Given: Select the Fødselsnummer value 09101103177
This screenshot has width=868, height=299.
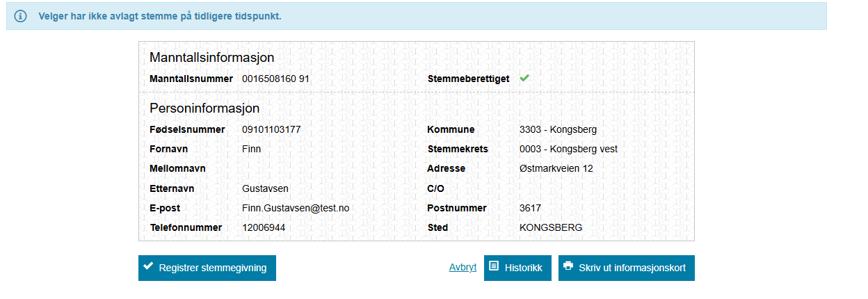Looking at the screenshot, I should (x=271, y=129).
